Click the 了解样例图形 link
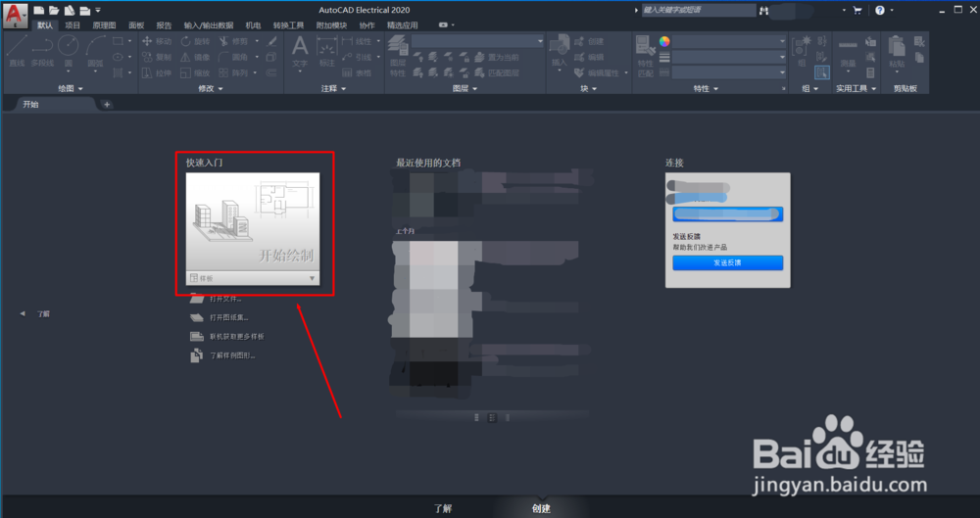 pyautogui.click(x=222, y=355)
